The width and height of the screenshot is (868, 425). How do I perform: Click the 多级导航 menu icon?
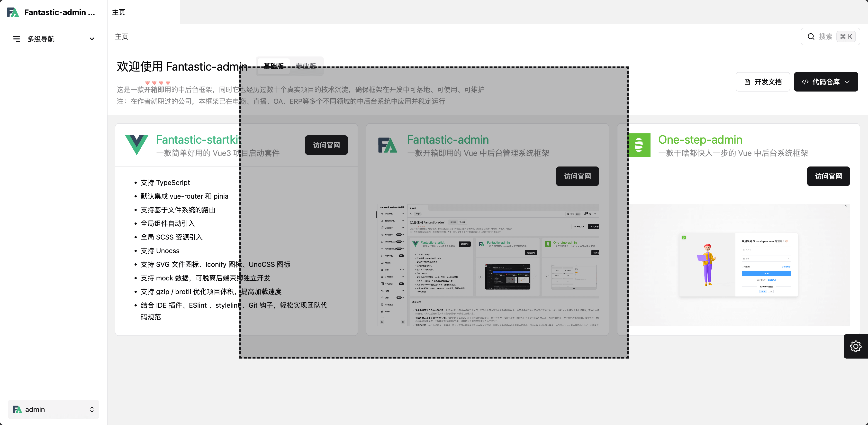pyautogui.click(x=16, y=39)
